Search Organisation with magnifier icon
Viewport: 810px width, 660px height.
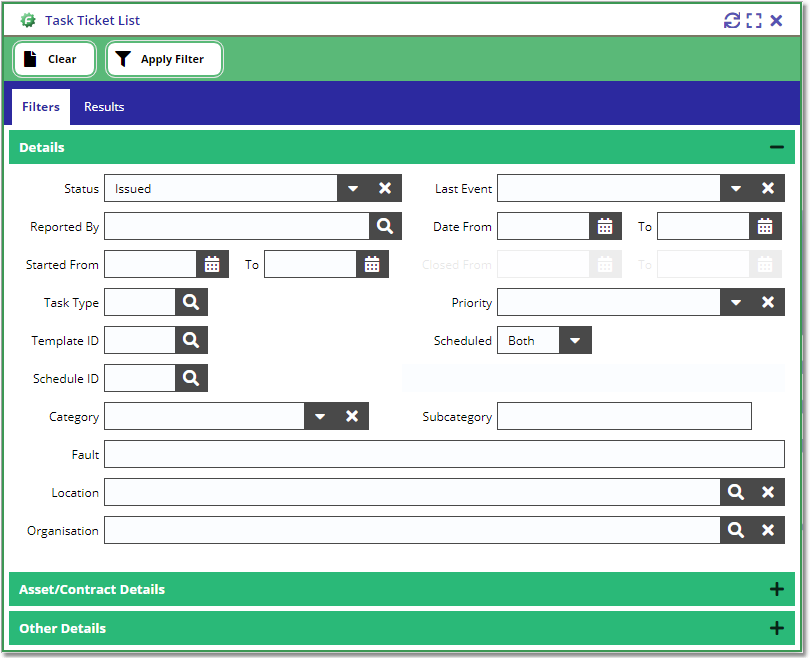coord(736,530)
